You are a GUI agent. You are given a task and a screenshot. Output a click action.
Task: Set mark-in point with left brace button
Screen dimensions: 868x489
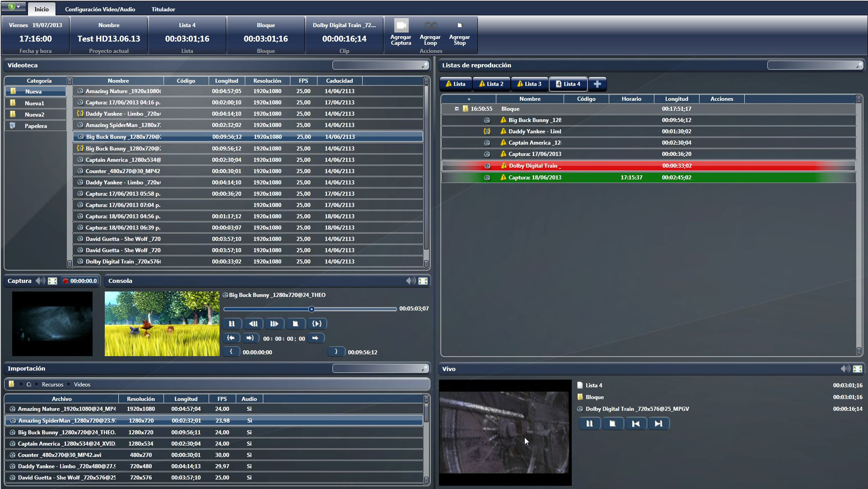click(x=231, y=352)
